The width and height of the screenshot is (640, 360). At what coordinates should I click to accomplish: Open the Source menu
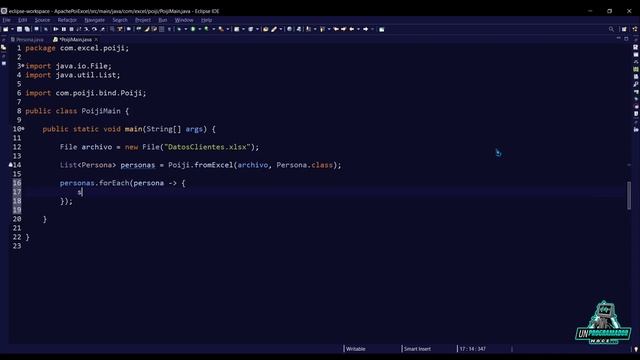(x=42, y=20)
